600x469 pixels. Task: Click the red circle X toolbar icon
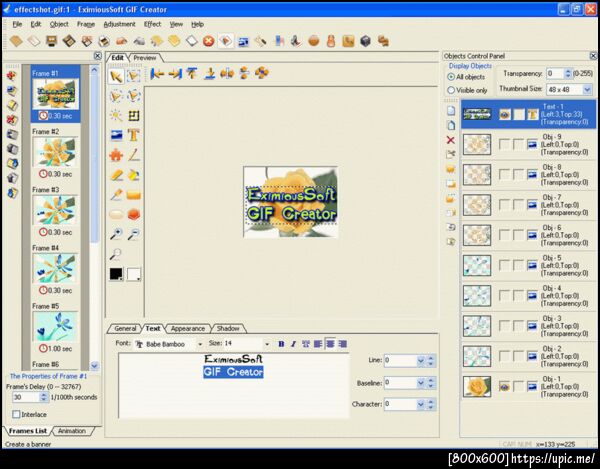point(208,41)
